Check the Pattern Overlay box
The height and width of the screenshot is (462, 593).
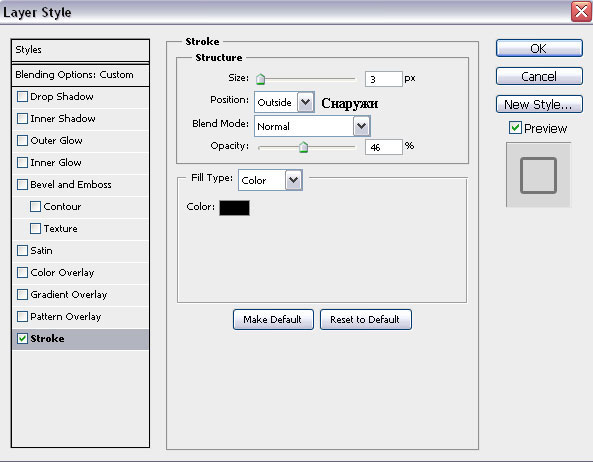click(x=22, y=316)
